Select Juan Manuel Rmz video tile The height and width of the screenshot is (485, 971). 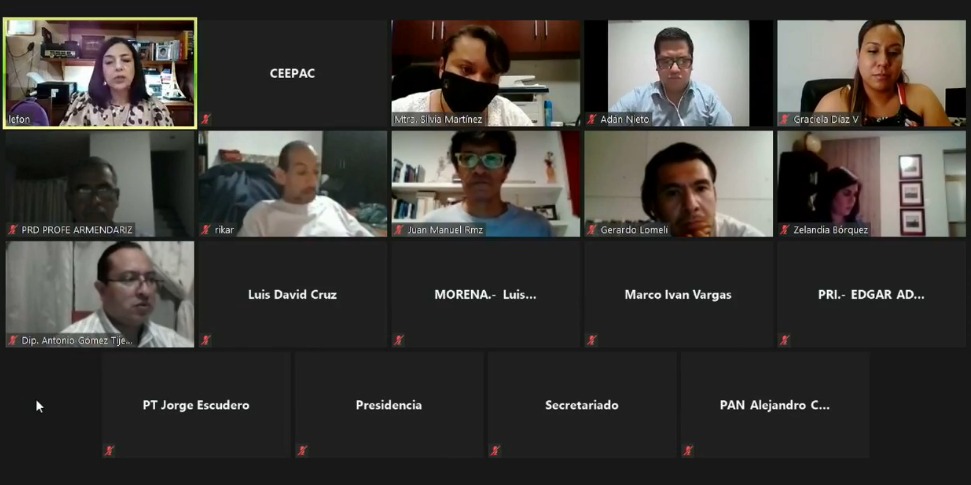[486, 183]
